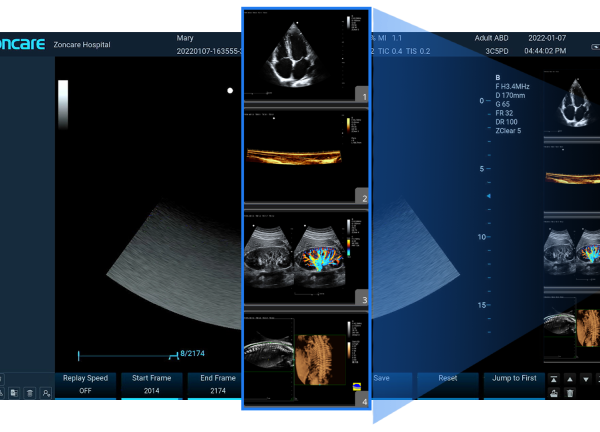The width and height of the screenshot is (600, 432).
Task: Click the export icon beside the right trash icon
Action: (554, 394)
